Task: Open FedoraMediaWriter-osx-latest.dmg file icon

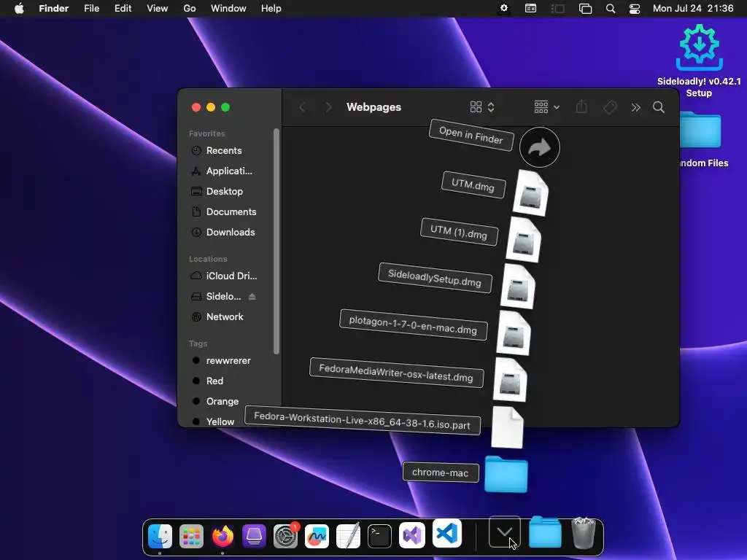Action: coord(510,379)
